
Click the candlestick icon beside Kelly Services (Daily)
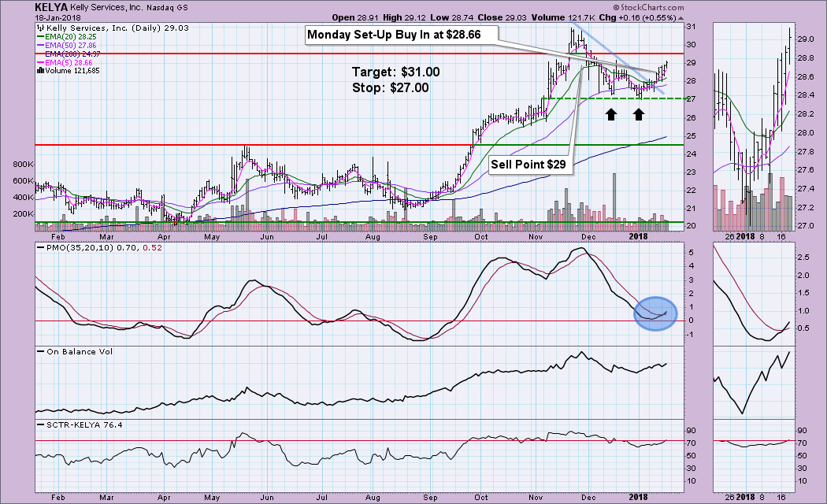(41, 28)
